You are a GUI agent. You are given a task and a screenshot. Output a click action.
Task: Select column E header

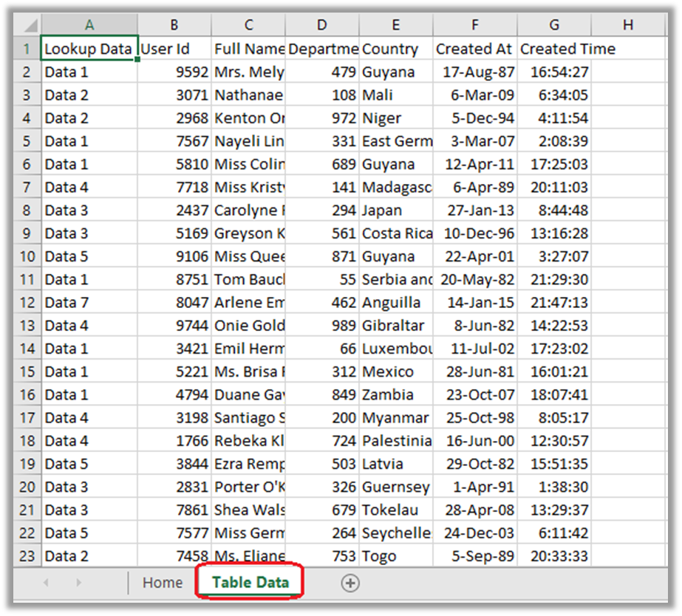pyautogui.click(x=396, y=25)
